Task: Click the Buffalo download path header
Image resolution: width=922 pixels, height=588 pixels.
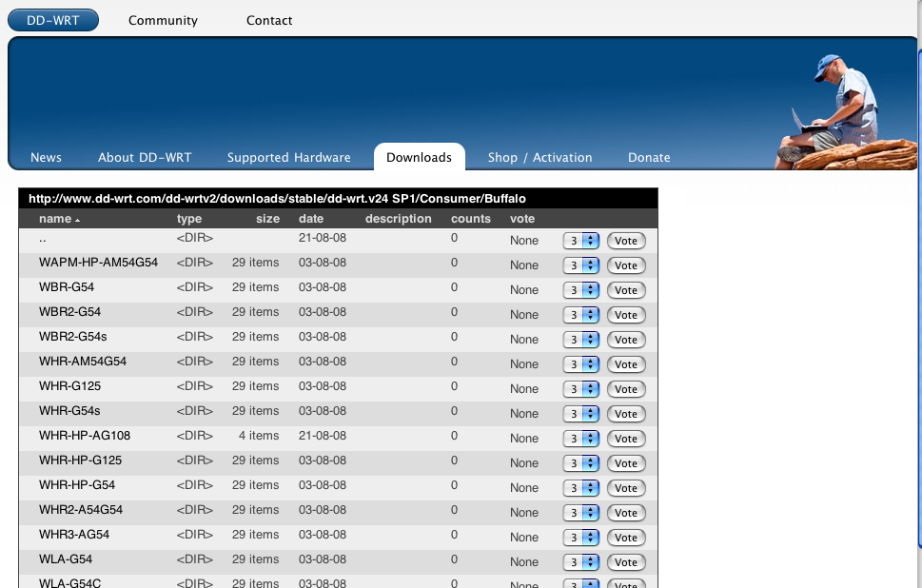Action: 277,199
